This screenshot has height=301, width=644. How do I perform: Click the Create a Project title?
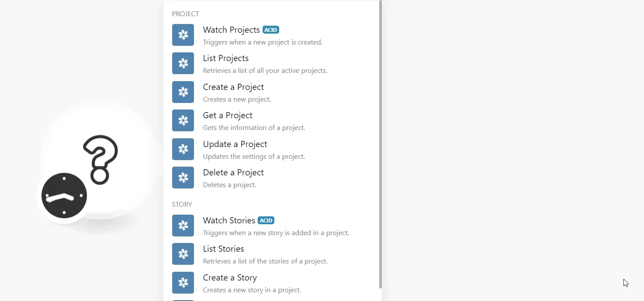point(233,87)
